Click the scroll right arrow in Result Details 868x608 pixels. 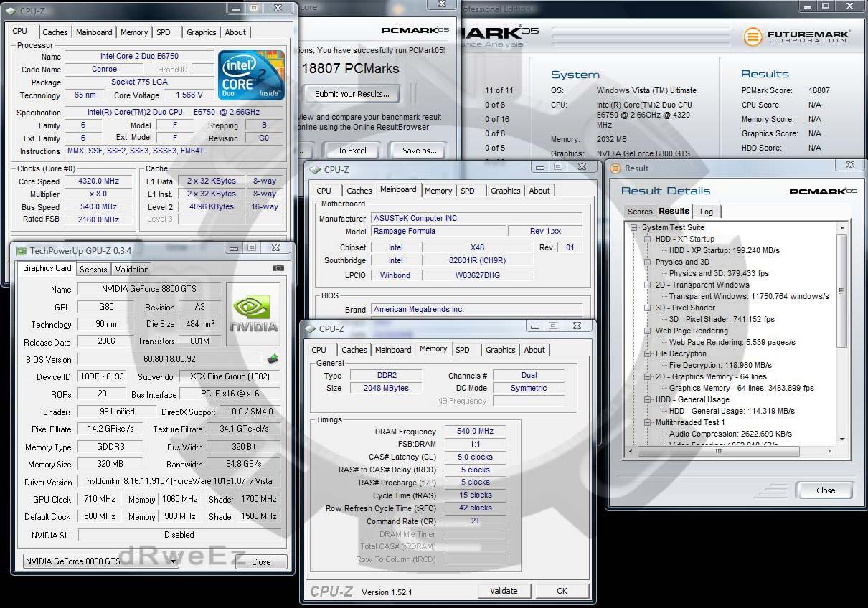830,452
